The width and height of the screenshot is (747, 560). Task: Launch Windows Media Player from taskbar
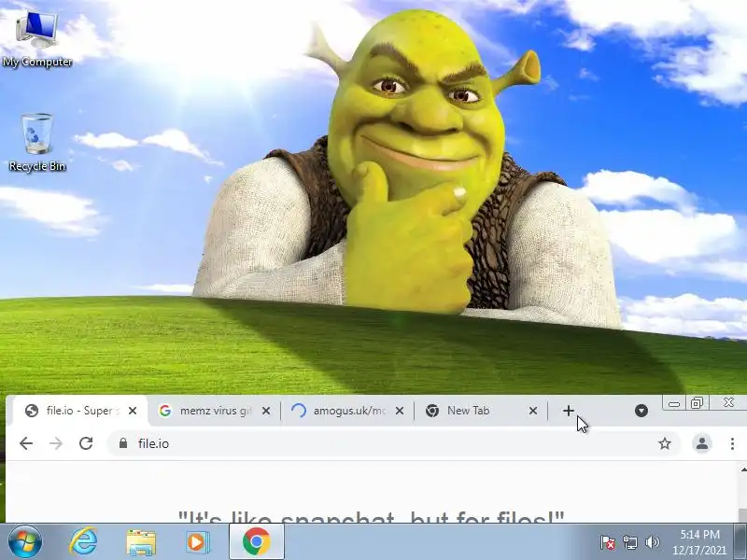[x=197, y=542]
